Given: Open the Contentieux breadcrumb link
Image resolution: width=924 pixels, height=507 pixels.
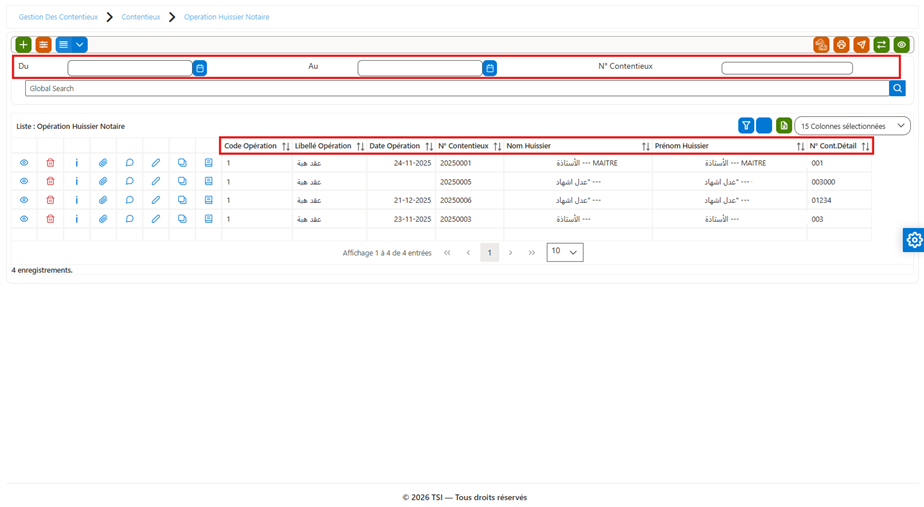Looking at the screenshot, I should click(141, 17).
